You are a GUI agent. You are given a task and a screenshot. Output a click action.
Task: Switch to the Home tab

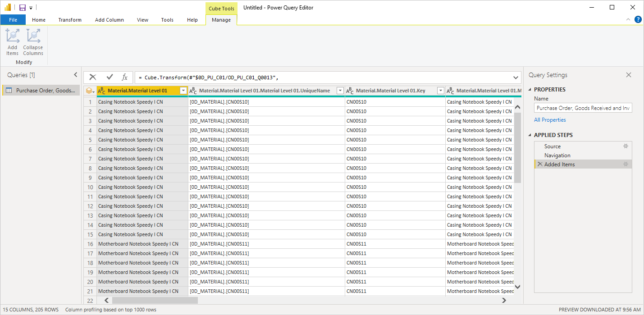pyautogui.click(x=39, y=20)
